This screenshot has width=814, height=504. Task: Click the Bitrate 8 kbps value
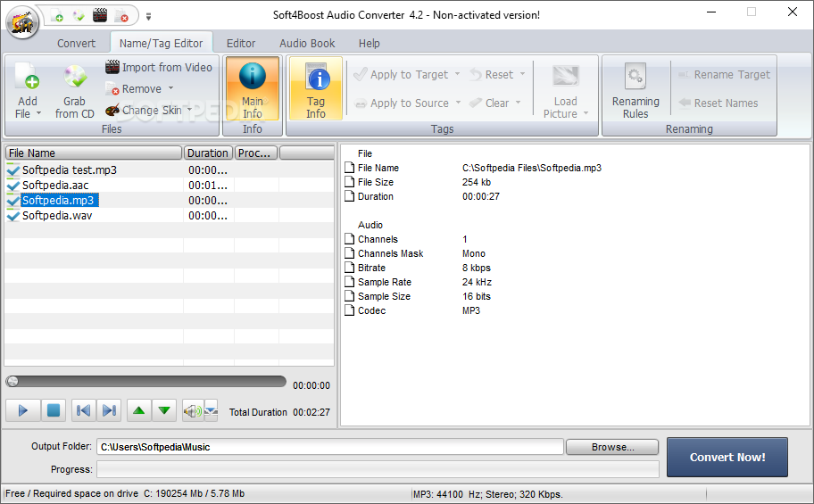[477, 268]
